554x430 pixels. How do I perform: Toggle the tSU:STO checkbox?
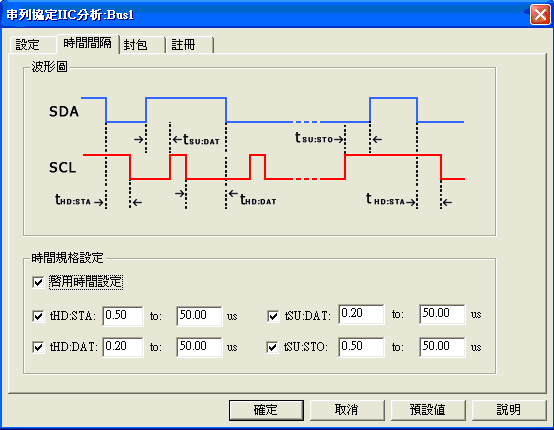pos(272,347)
